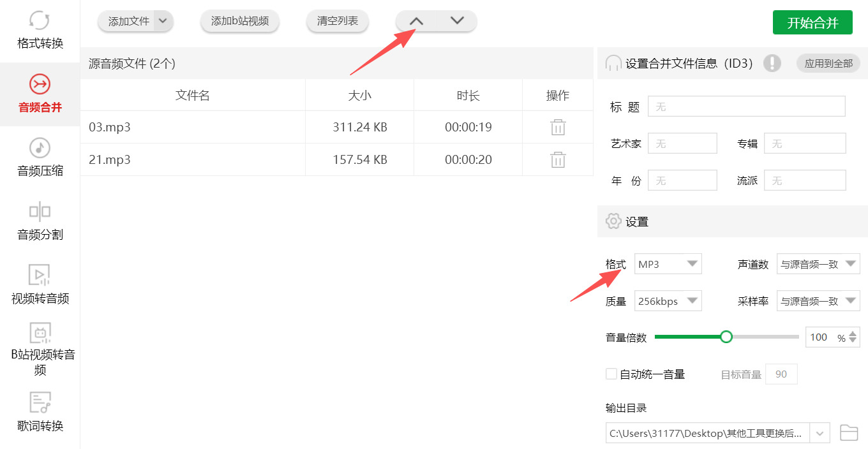Click the gear icon beside 设置
Viewport: 868px width, 449px height.
(613, 221)
